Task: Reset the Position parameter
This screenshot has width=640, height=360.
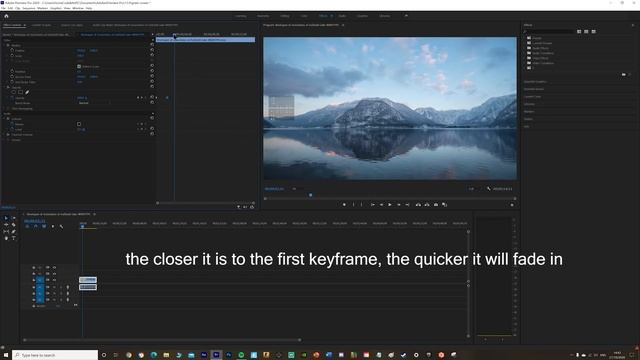Action: coord(152,50)
